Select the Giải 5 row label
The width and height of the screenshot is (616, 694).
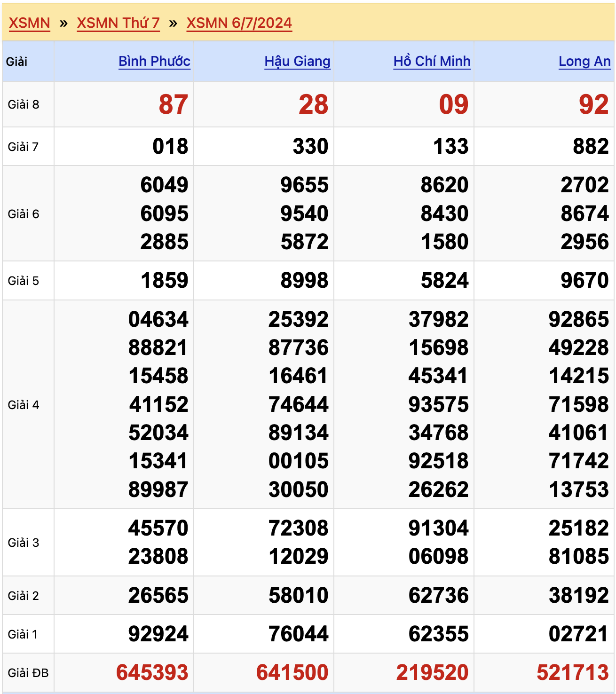pyautogui.click(x=24, y=281)
